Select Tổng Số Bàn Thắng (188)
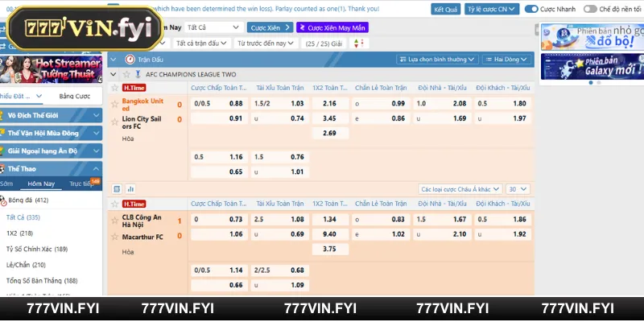 point(42,281)
